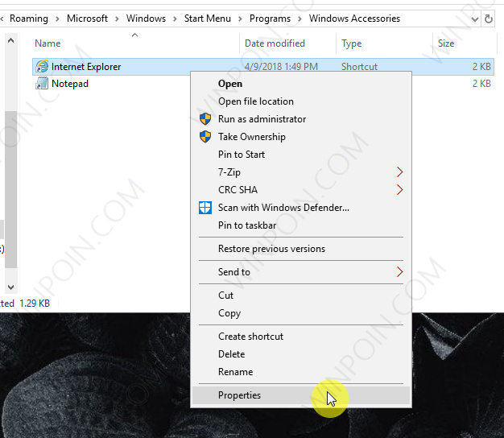The width and height of the screenshot is (504, 438).
Task: Open the CRC SHA menu entry
Action: point(301,189)
